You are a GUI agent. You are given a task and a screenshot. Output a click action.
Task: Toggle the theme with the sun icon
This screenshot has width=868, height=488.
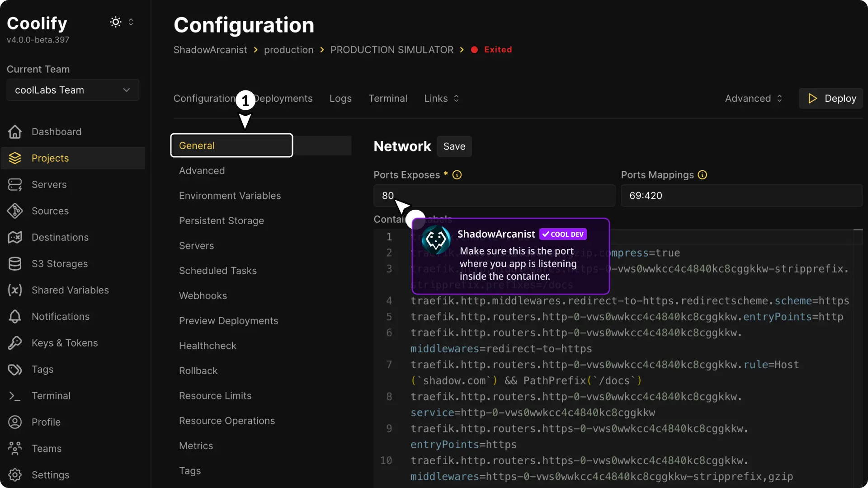click(x=115, y=22)
